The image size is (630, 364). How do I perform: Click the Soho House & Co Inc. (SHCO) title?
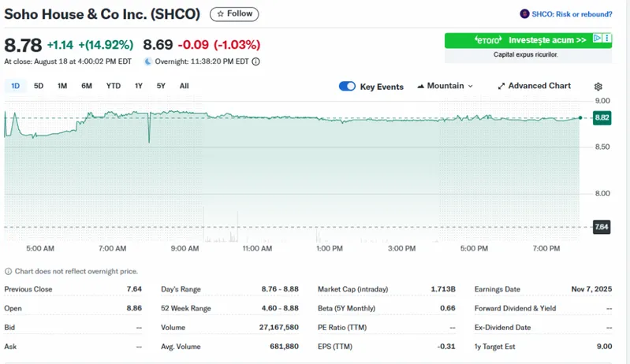(x=102, y=14)
